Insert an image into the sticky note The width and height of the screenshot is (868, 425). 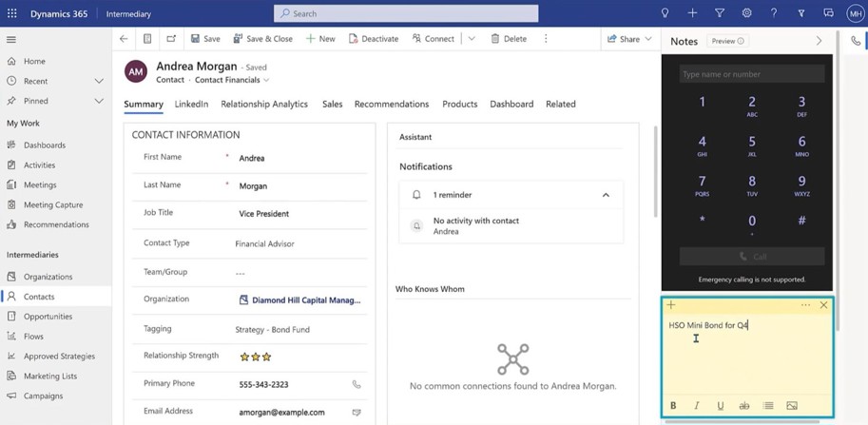click(x=792, y=406)
